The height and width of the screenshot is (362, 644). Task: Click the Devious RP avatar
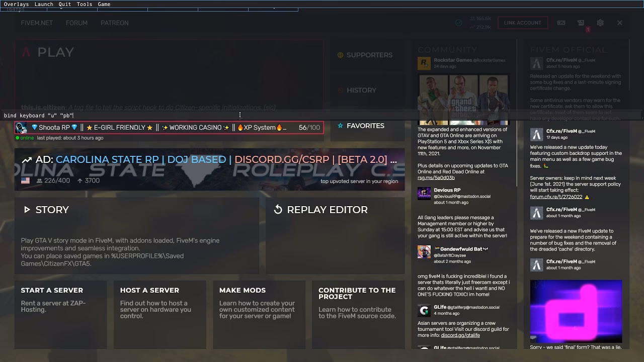point(424,193)
